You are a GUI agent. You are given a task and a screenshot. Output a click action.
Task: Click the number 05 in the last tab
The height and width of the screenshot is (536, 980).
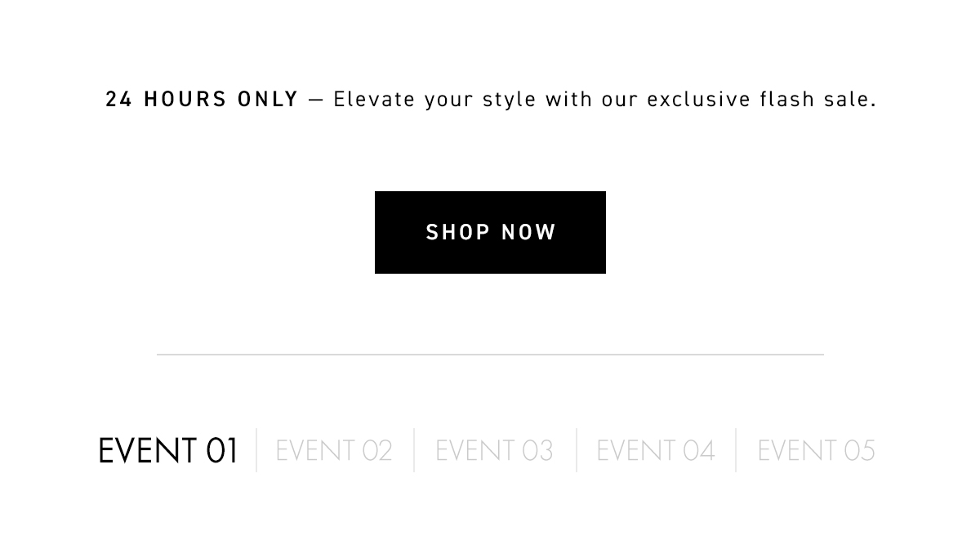tap(860, 450)
